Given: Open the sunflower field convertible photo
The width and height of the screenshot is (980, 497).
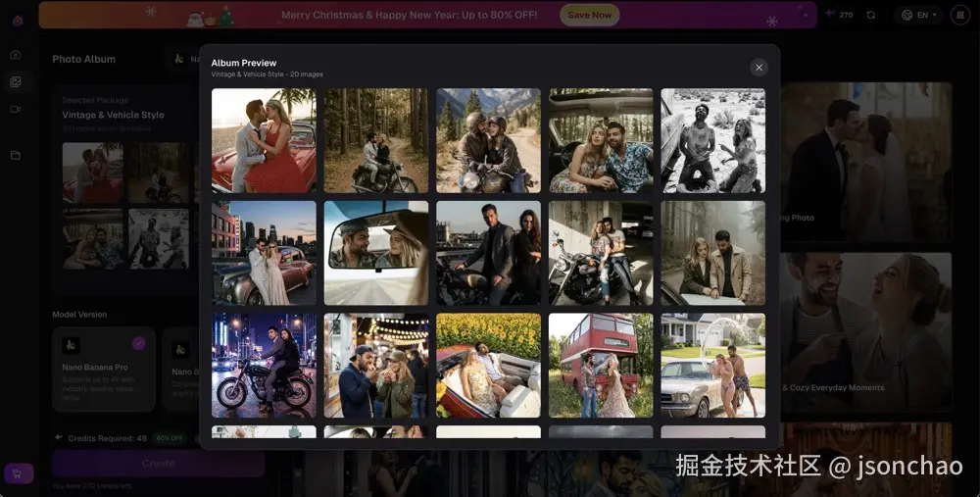Looking at the screenshot, I should (x=489, y=365).
